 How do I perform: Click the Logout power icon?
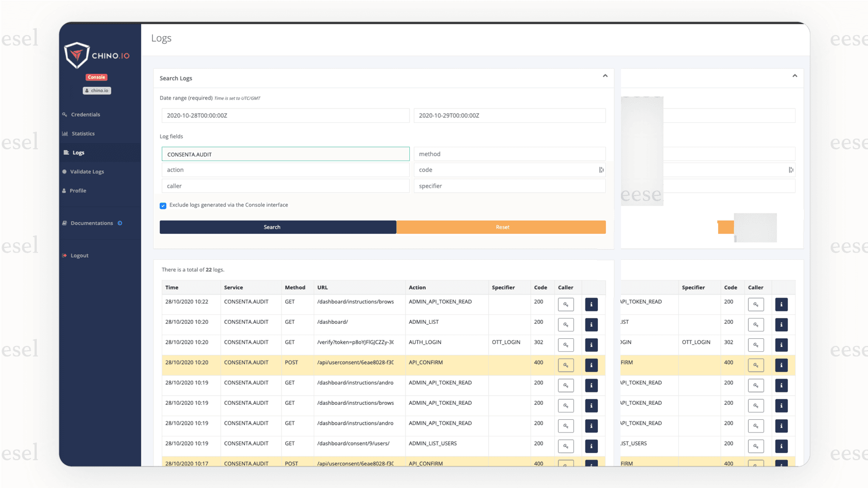coord(64,255)
